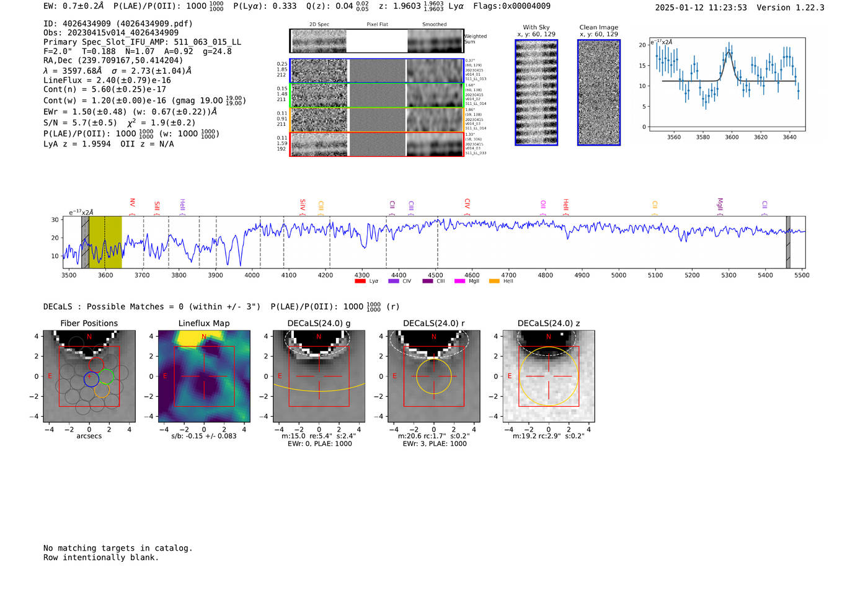Click the orange HeII legend swatch
The height and width of the screenshot is (591, 868).
pos(494,281)
